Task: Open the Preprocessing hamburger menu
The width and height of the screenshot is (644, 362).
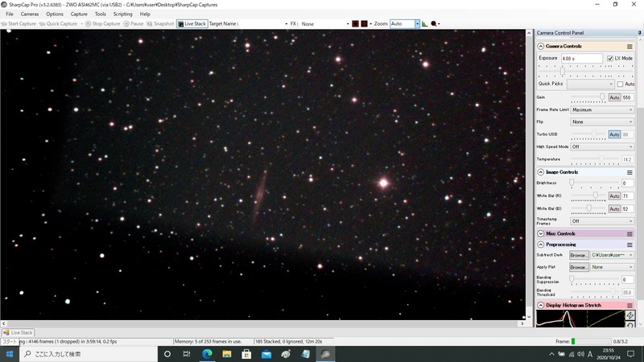Action: pos(630,245)
